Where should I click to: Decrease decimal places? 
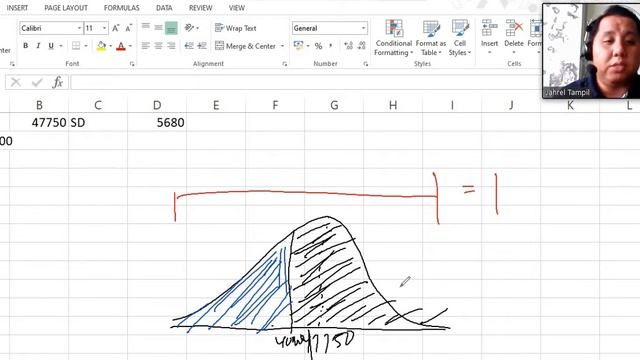click(362, 46)
